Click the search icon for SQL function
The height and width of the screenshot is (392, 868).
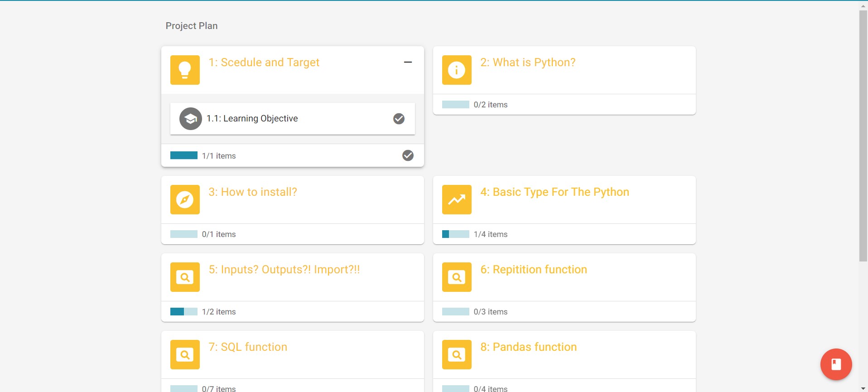185,354
